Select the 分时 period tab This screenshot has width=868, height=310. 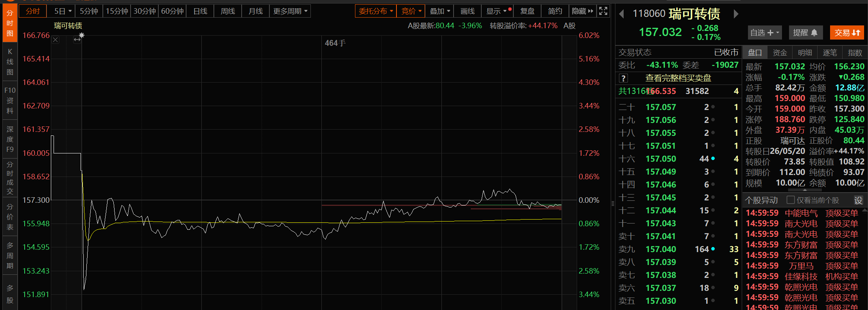coord(33,11)
